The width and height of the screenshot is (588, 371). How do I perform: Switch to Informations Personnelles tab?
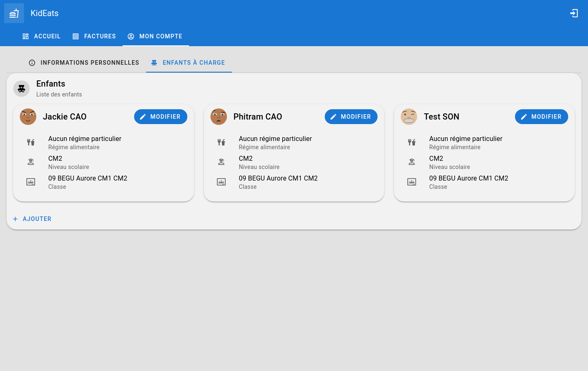coord(84,63)
